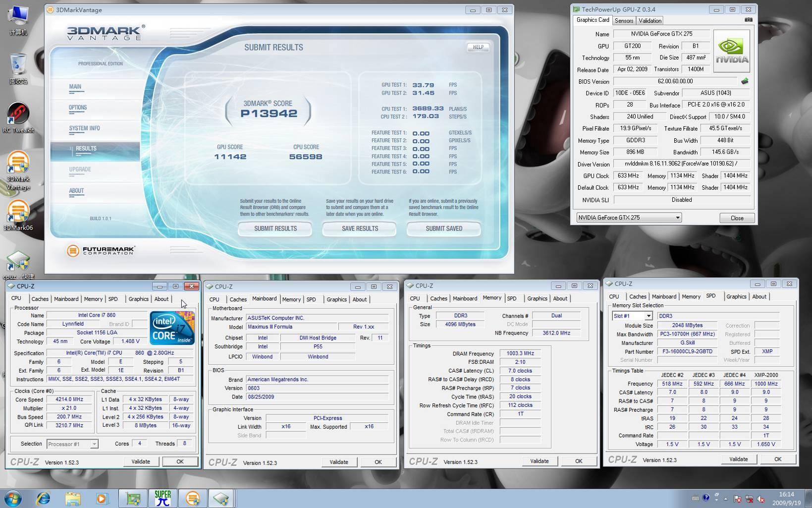Click the CPU score value 56598
812x508 pixels.
coord(306,157)
